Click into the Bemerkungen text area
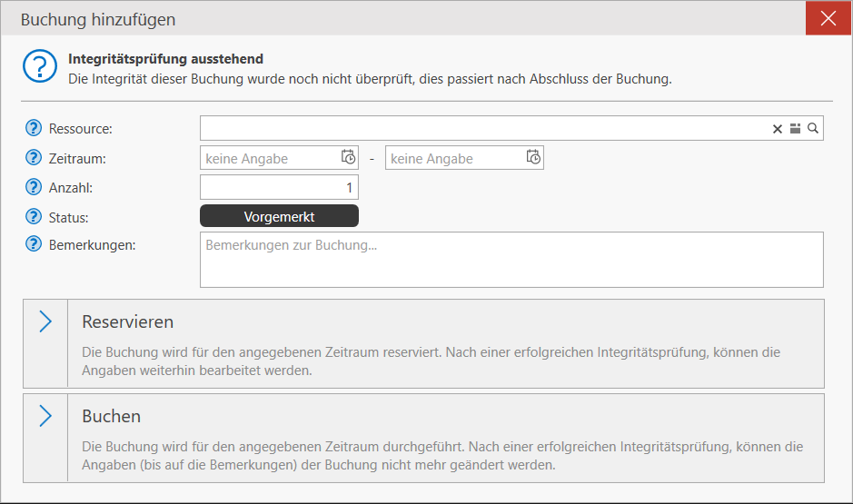Viewport: 853px width, 504px height. pos(511,260)
